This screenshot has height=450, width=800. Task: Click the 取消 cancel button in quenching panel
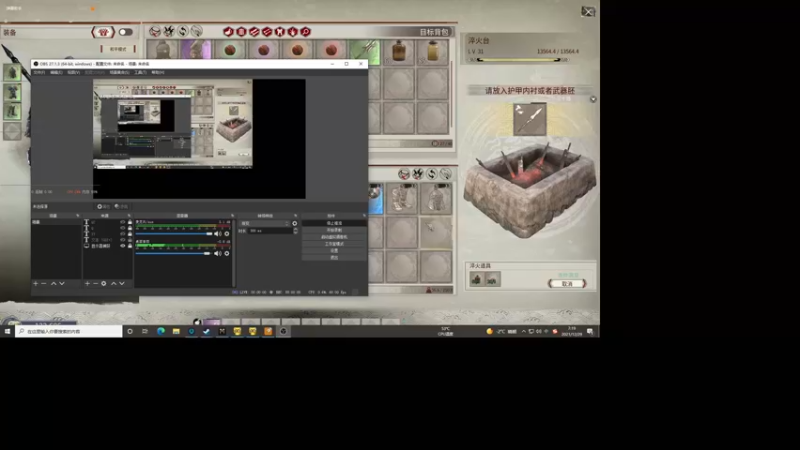click(567, 283)
